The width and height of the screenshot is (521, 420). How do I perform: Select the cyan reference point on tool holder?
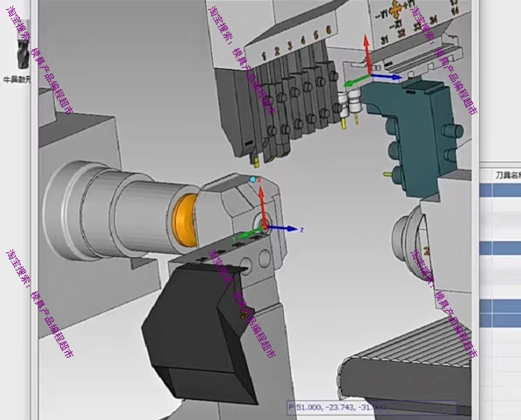click(x=252, y=180)
